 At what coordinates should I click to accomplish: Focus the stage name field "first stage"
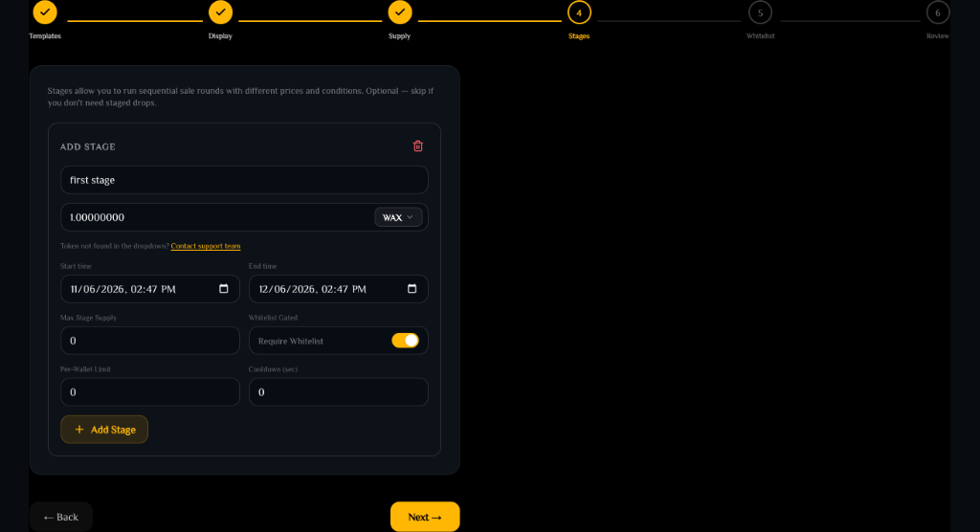(x=244, y=180)
